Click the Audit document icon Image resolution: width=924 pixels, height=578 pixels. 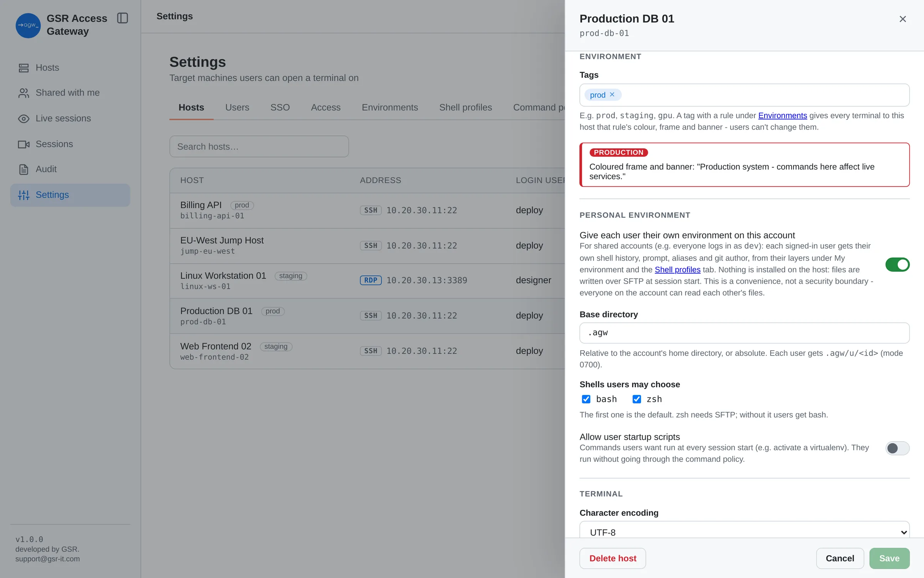click(24, 169)
